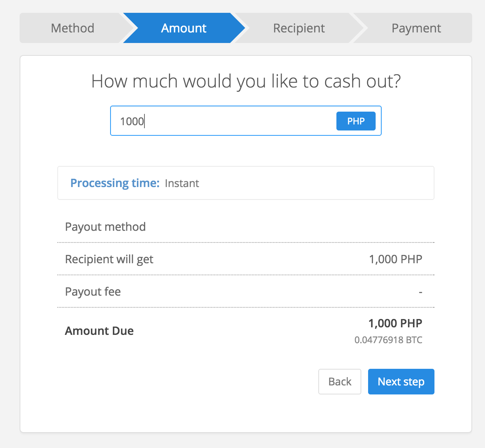Click the Recipient will get label

pos(109,259)
